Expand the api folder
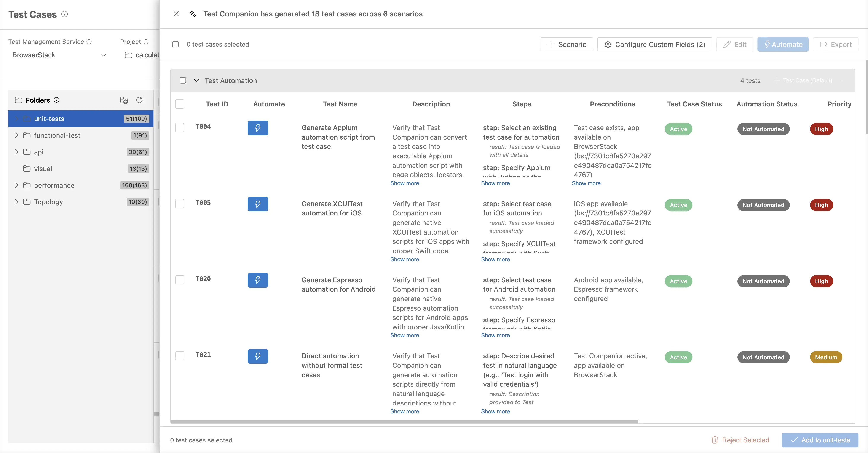This screenshot has width=868, height=453. [16, 152]
